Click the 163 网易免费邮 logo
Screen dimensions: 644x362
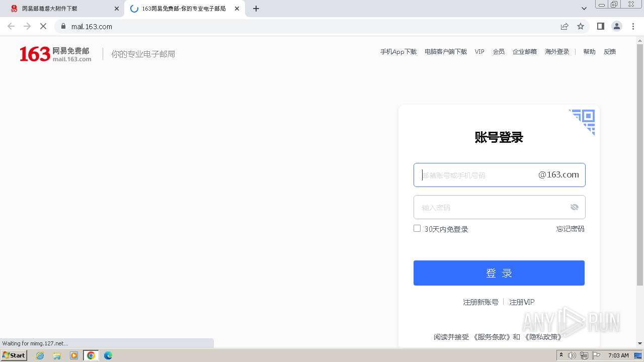[x=55, y=54]
